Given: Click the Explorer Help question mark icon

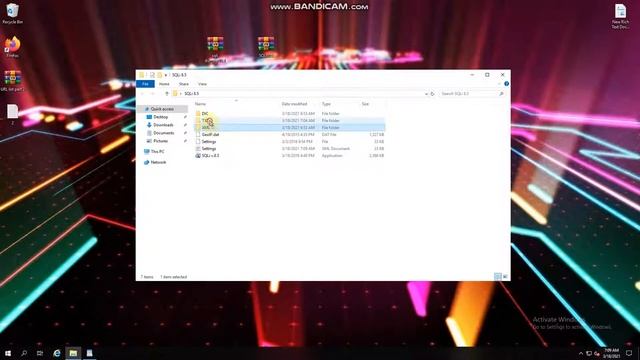Looking at the screenshot, I should click(x=506, y=84).
